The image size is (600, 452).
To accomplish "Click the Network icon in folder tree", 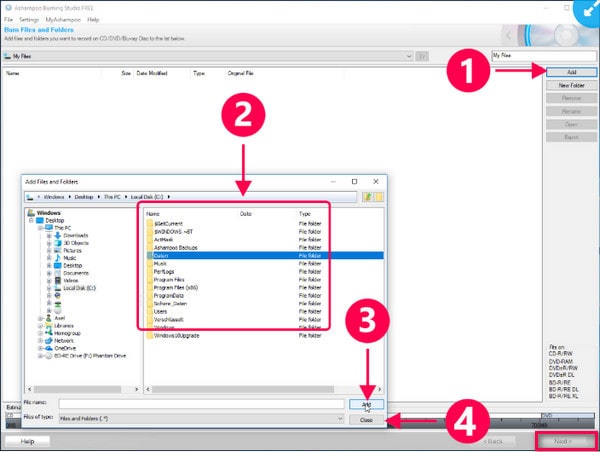I will tap(49, 340).
